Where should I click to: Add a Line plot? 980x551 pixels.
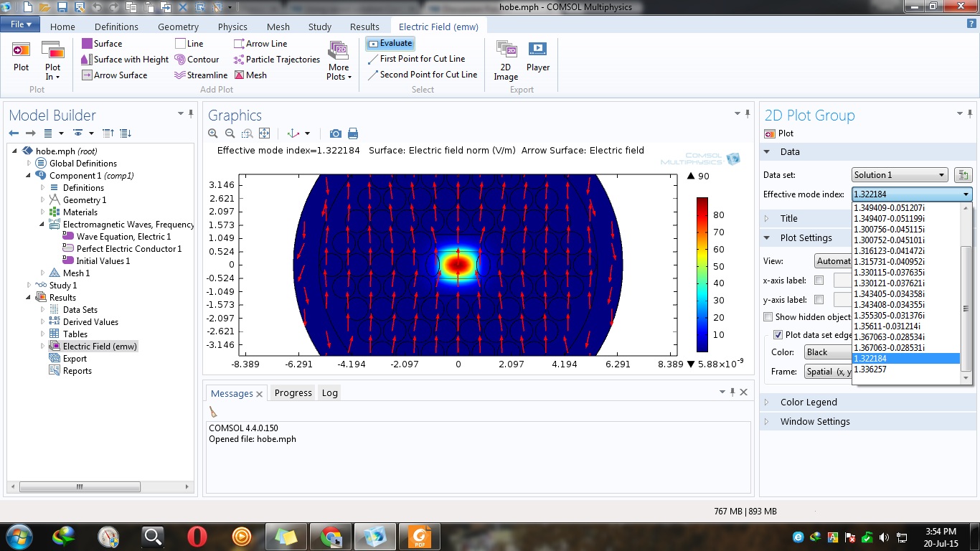(189, 44)
